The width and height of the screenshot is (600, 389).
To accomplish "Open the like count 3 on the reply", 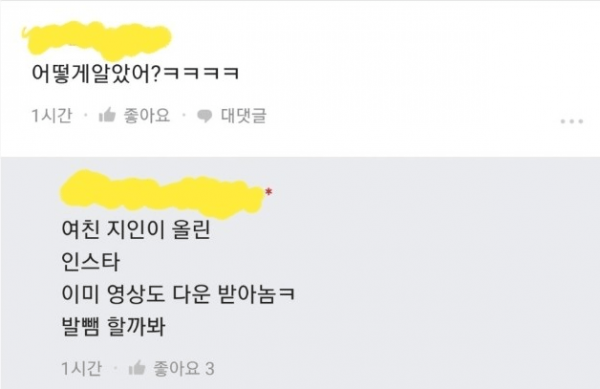I will (210, 369).
